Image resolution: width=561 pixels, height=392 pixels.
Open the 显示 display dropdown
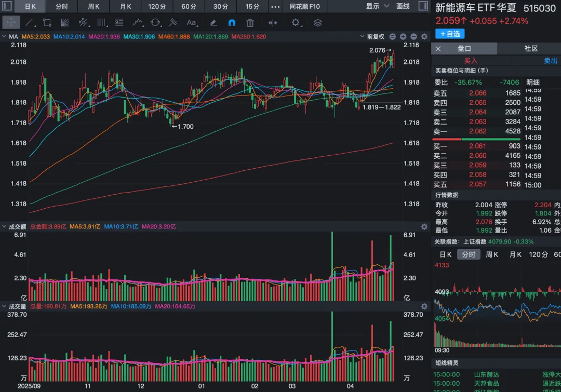coord(377,6)
